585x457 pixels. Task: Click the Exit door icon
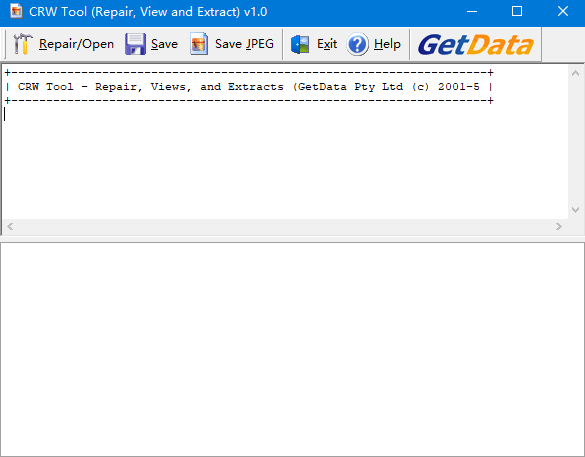(300, 44)
